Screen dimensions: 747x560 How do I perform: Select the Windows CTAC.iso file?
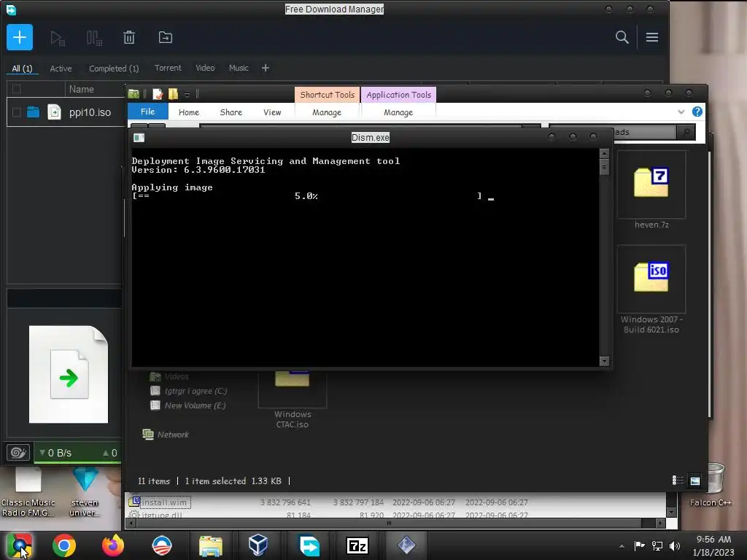pyautogui.click(x=293, y=399)
